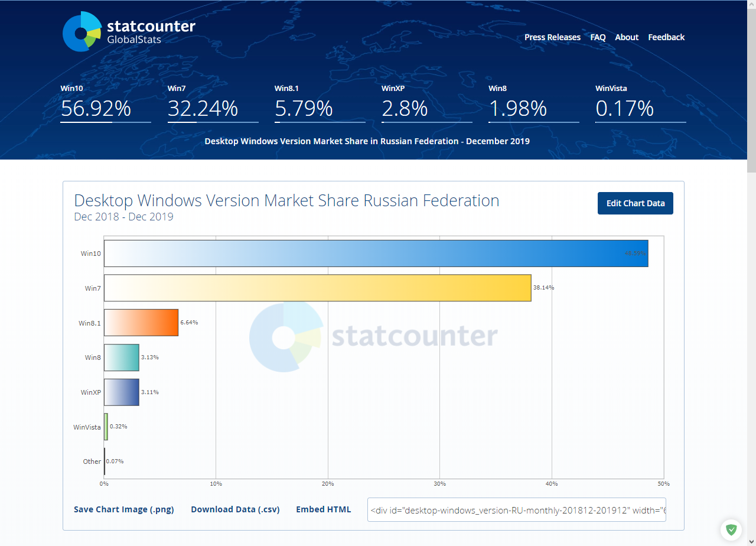Save the chart image as PNG
This screenshot has height=546, width=756.
point(123,509)
